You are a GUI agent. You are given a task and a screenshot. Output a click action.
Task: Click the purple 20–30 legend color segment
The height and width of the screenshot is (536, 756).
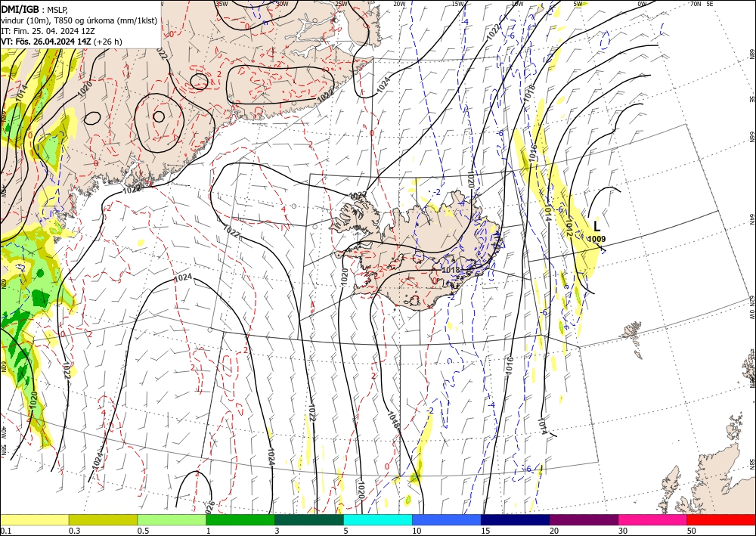coord(584,519)
